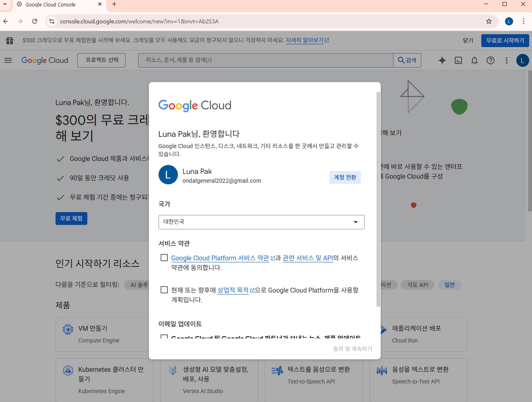Open a new browser tab

click(x=114, y=4)
